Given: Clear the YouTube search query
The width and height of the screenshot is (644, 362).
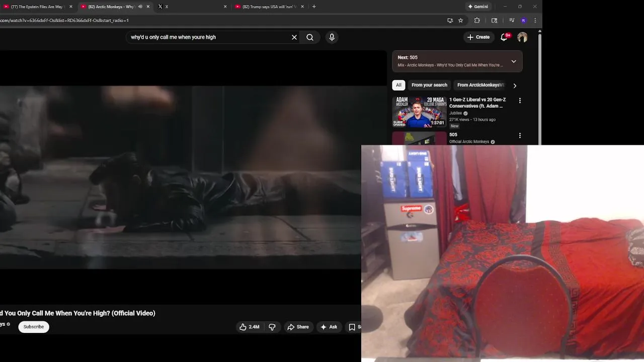Looking at the screenshot, I should tap(294, 37).
